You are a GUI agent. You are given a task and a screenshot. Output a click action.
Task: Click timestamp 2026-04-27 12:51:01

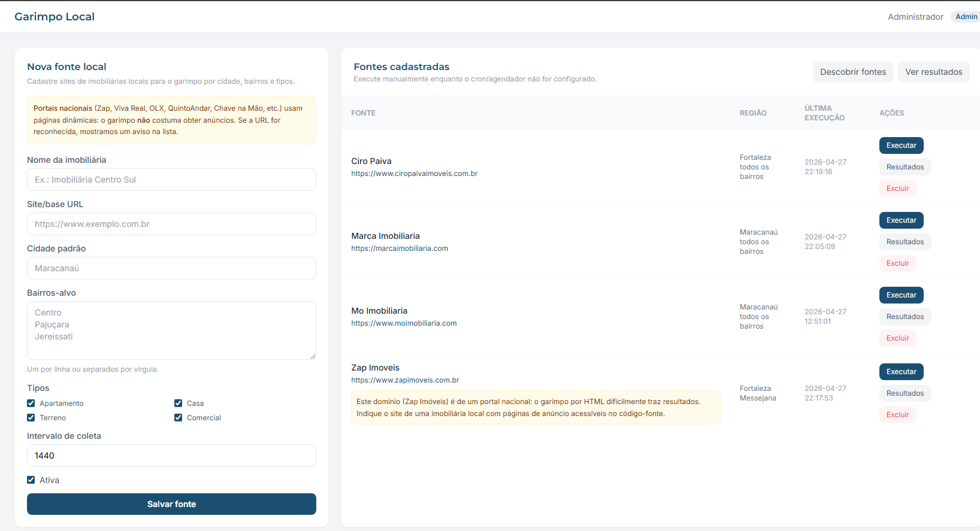coord(825,317)
